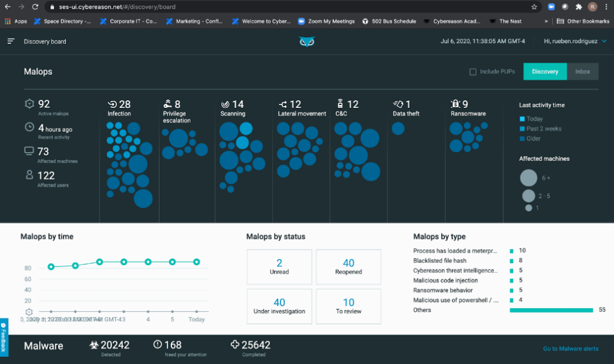614x364 pixels.
Task: Open the 502 Bus Schedule bookmark
Action: click(389, 21)
